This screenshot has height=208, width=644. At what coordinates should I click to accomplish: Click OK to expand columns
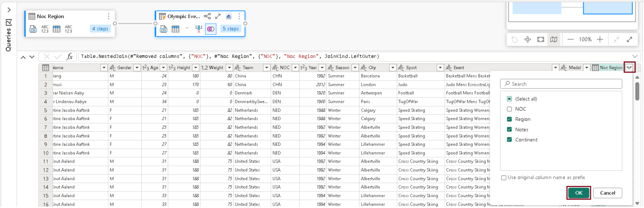coord(579,193)
